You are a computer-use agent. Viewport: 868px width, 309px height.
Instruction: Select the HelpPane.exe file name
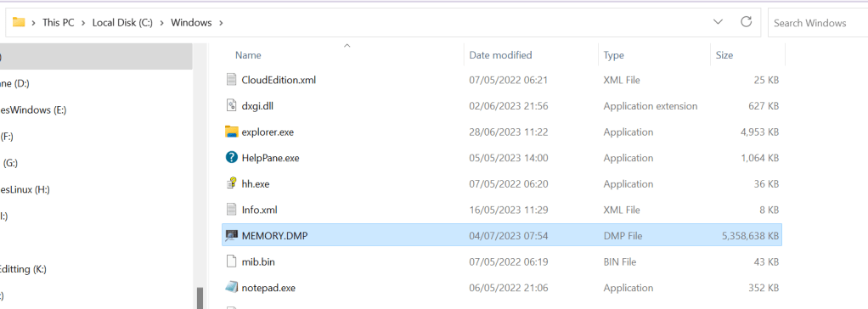click(x=270, y=158)
